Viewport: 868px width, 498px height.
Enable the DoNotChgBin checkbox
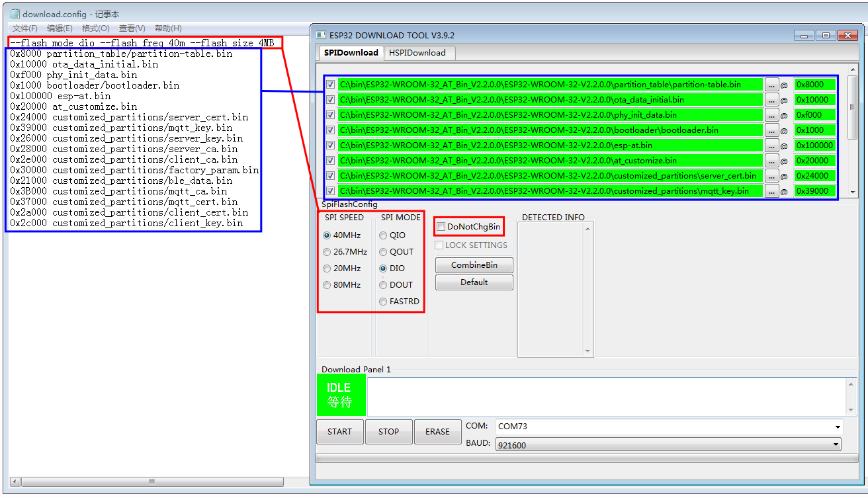[441, 227]
